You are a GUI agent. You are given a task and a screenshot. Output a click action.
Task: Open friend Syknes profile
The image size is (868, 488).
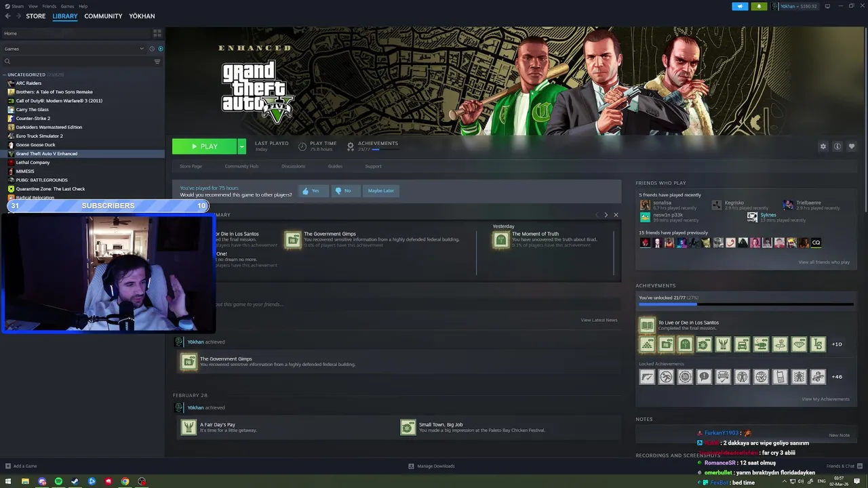pyautogui.click(x=768, y=215)
